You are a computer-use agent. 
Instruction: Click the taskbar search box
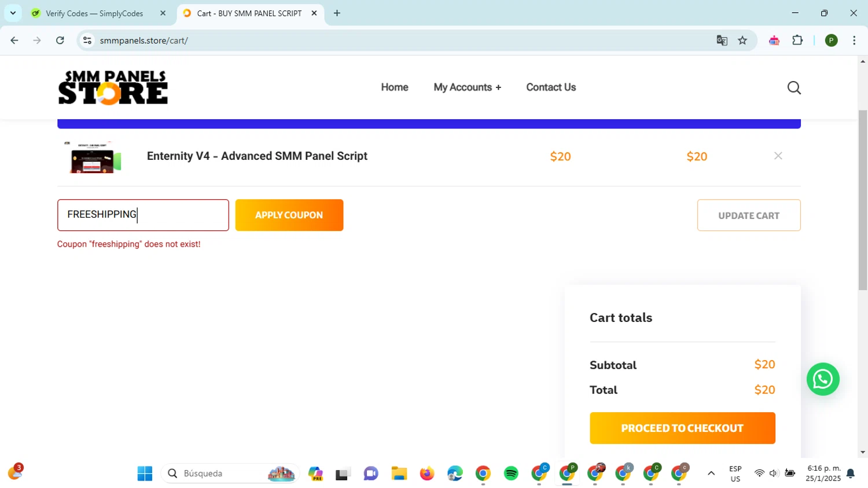point(230,474)
